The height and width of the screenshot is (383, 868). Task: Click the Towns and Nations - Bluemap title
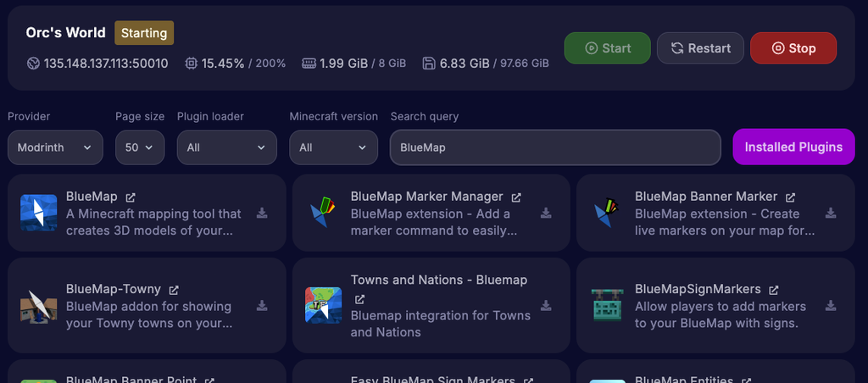tap(439, 280)
